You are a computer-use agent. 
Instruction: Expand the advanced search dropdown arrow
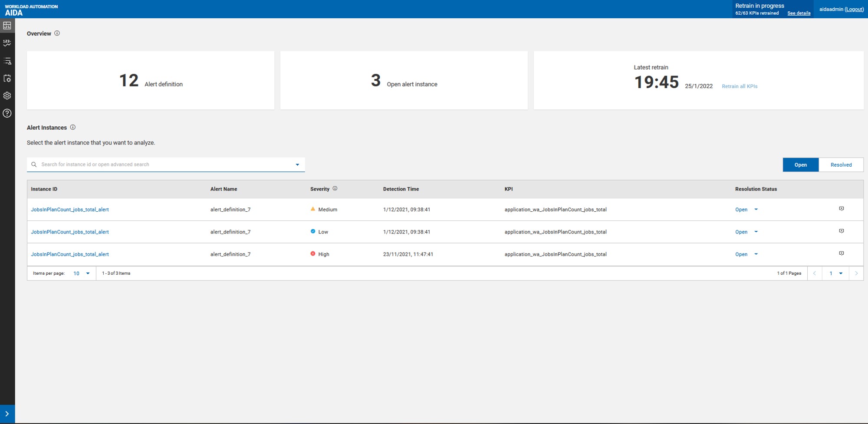point(297,165)
